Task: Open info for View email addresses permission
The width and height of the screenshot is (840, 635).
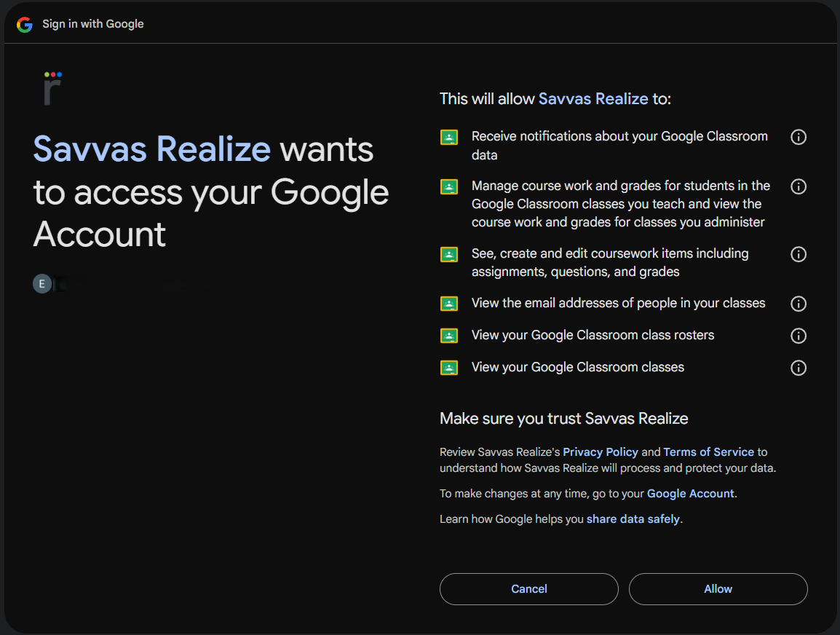Action: click(x=799, y=304)
